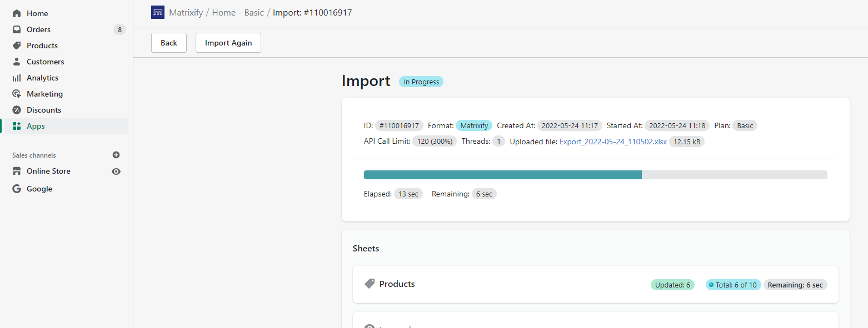Click the Orders inbox icon
The image size is (868, 328).
(x=17, y=29)
